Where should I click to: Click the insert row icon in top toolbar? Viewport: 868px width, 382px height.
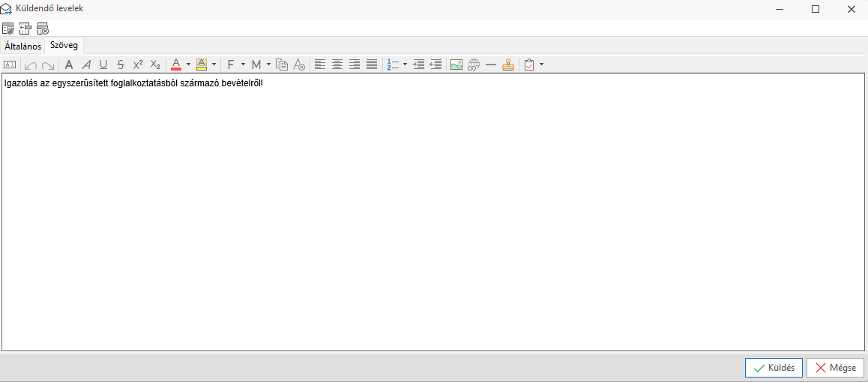point(25,29)
